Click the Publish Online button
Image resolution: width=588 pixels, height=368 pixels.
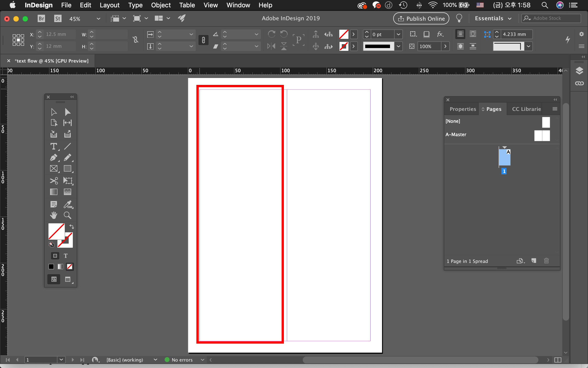point(421,18)
